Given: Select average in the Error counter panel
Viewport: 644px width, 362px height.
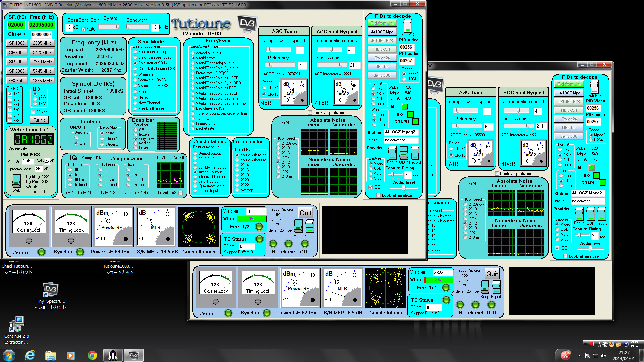Looking at the screenshot, I should pyautogui.click(x=237, y=190).
